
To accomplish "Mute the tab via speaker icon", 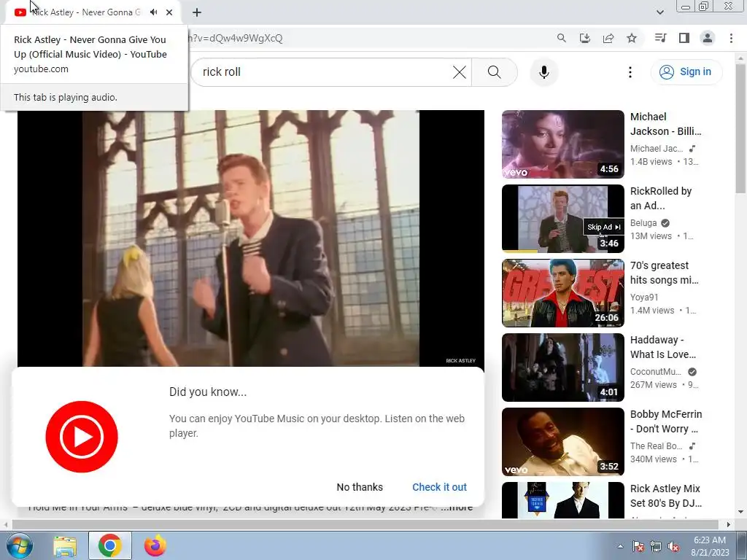I will point(153,12).
